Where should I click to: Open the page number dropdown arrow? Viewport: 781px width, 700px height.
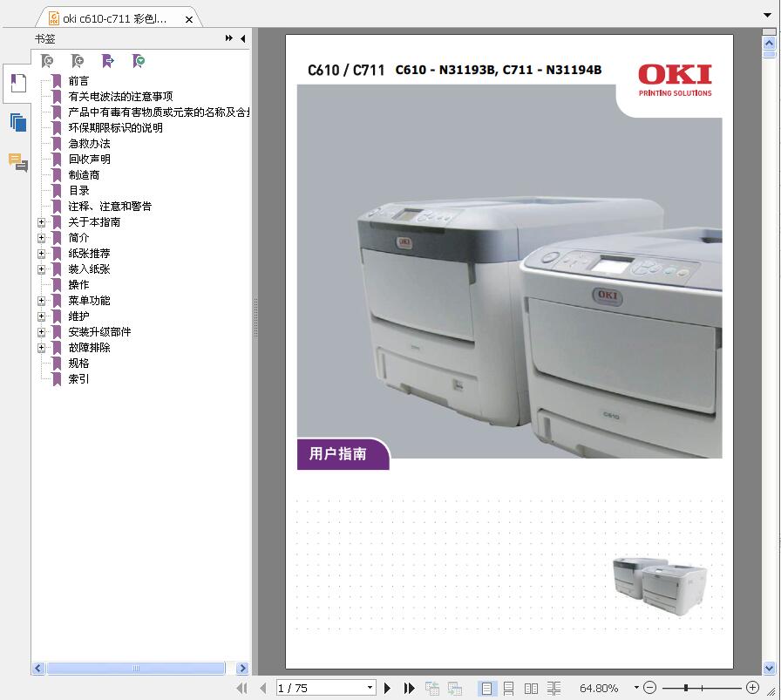point(370,688)
